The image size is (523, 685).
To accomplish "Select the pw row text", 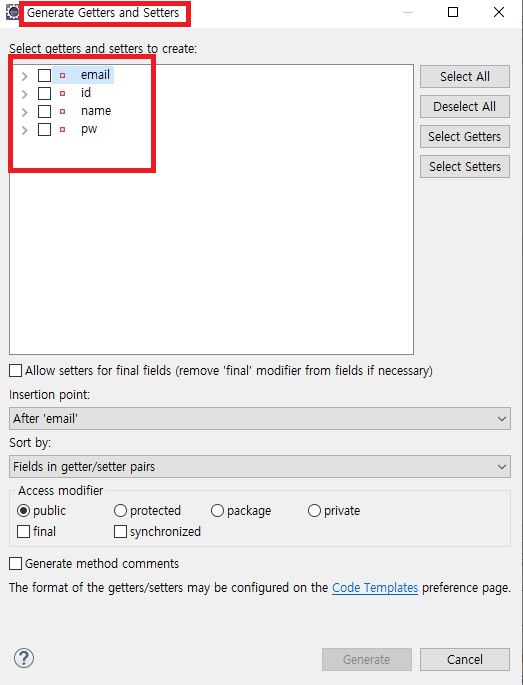I will pyautogui.click(x=89, y=129).
